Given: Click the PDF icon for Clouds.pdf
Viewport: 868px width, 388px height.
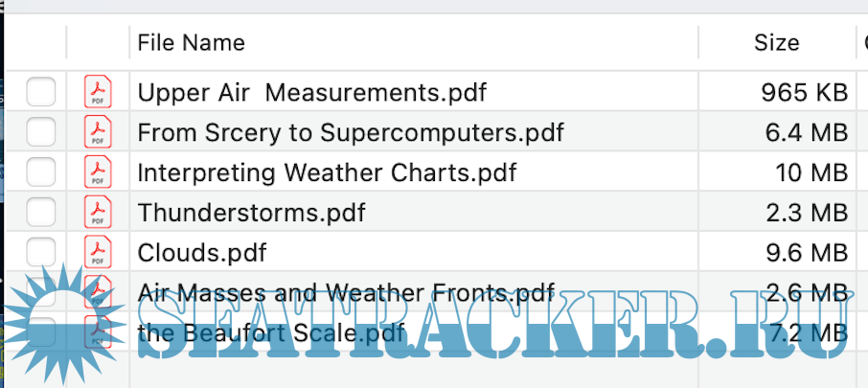Looking at the screenshot, I should pyautogui.click(x=98, y=253).
